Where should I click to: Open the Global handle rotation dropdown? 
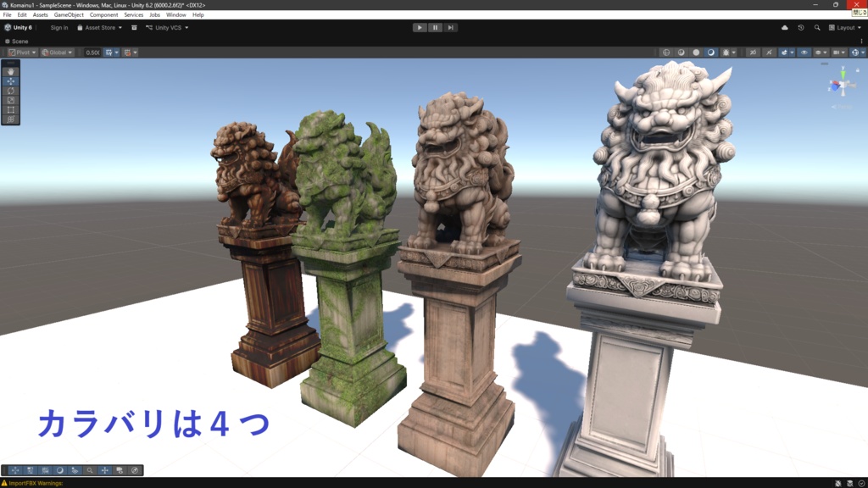click(x=57, y=53)
